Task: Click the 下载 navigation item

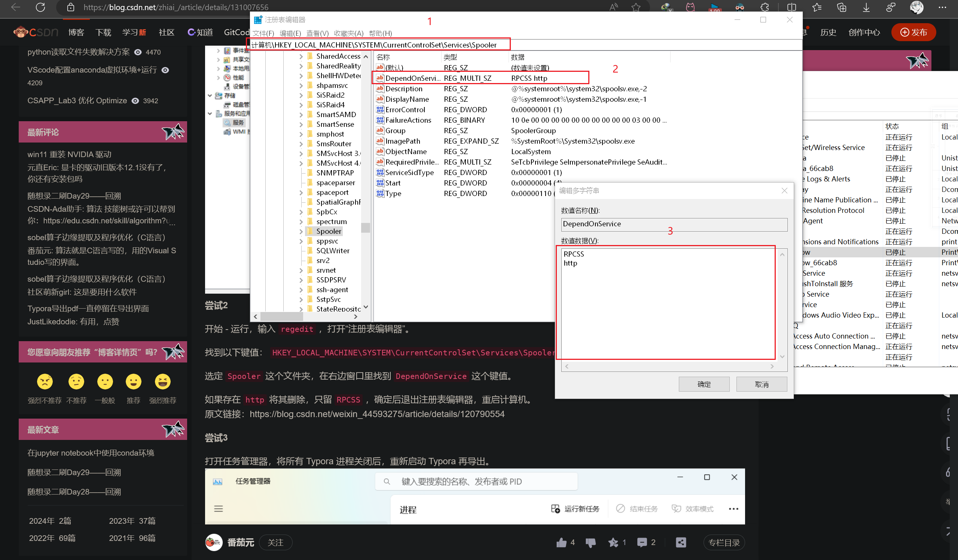Action: pos(103,32)
